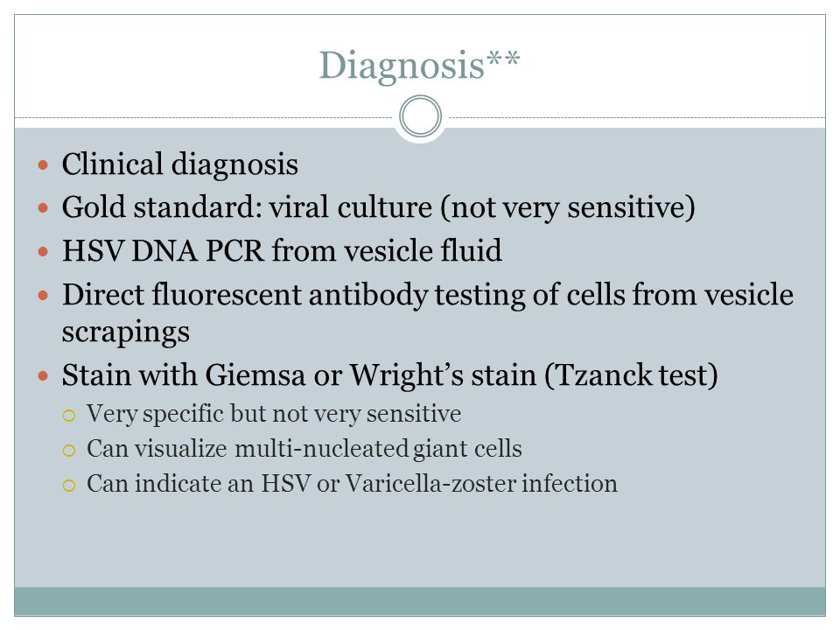
Task: Click the circle ornament under the title
Action: point(421,116)
